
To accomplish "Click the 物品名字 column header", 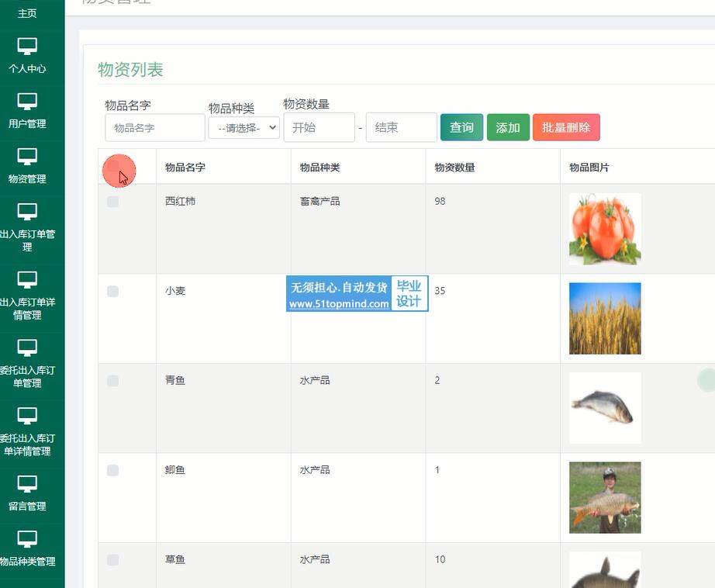I will [185, 168].
